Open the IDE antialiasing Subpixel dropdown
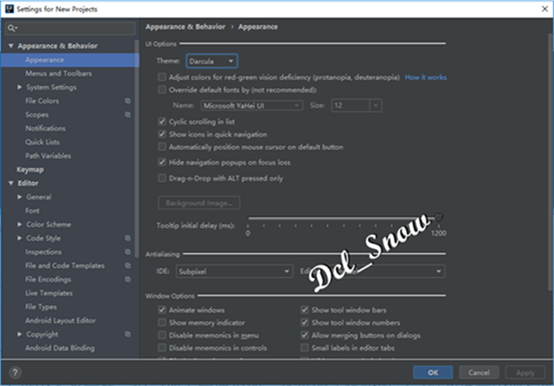The height and width of the screenshot is (386, 554). (x=234, y=272)
